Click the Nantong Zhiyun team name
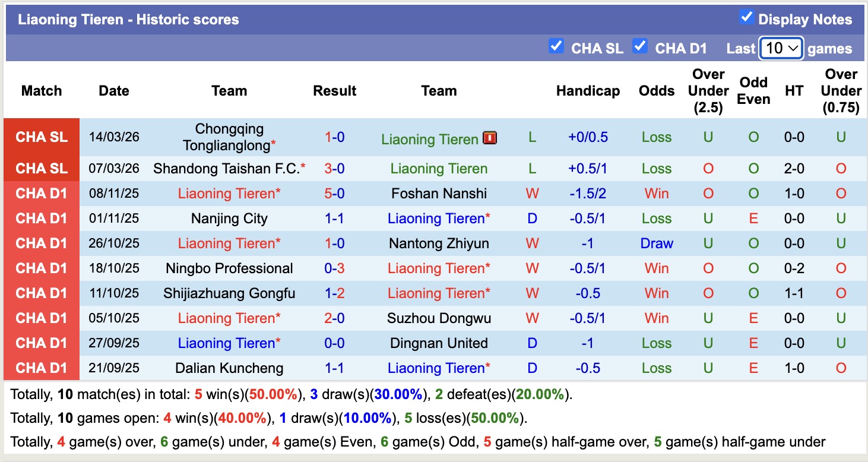Image resolution: width=868 pixels, height=462 pixels. pos(438,243)
